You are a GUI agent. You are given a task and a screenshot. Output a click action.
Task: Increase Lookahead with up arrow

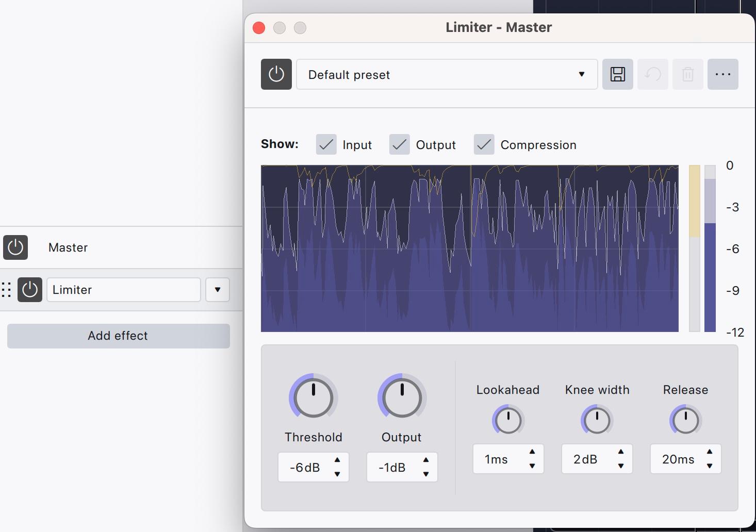pyautogui.click(x=532, y=452)
